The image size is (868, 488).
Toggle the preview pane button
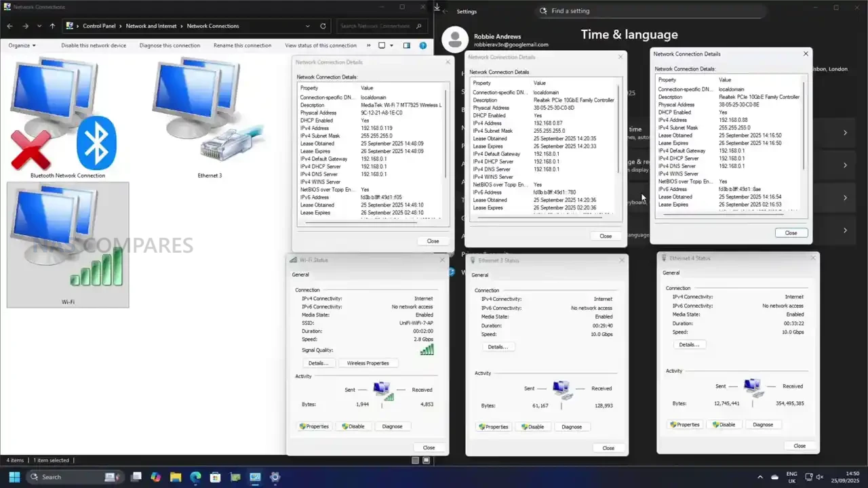click(x=407, y=45)
